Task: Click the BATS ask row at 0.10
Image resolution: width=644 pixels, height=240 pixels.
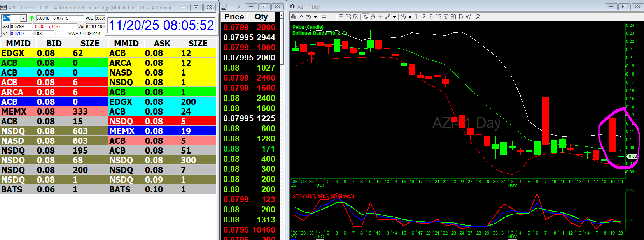Action: [162, 189]
